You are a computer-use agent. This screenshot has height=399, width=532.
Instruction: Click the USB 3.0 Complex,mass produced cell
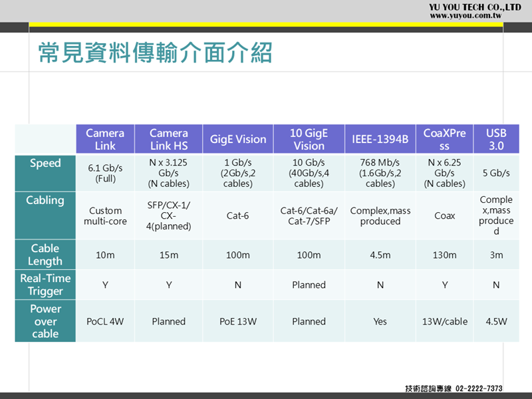pos(496,215)
